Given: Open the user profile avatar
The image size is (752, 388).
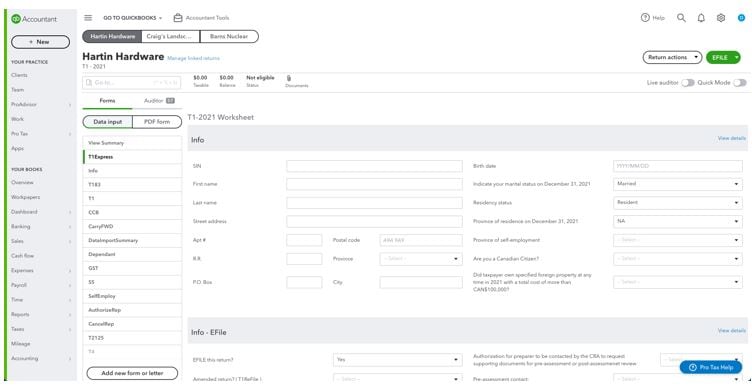Looking at the screenshot, I should 741,18.
